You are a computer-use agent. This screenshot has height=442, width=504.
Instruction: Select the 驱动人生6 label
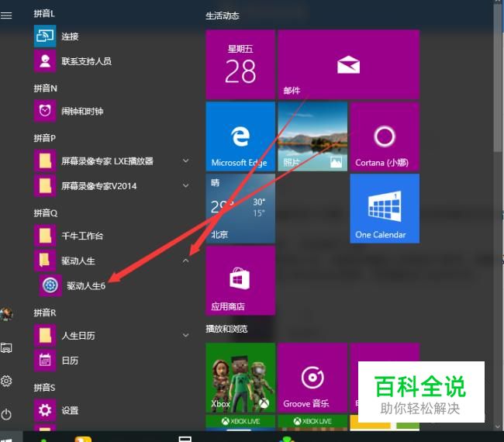(x=86, y=286)
